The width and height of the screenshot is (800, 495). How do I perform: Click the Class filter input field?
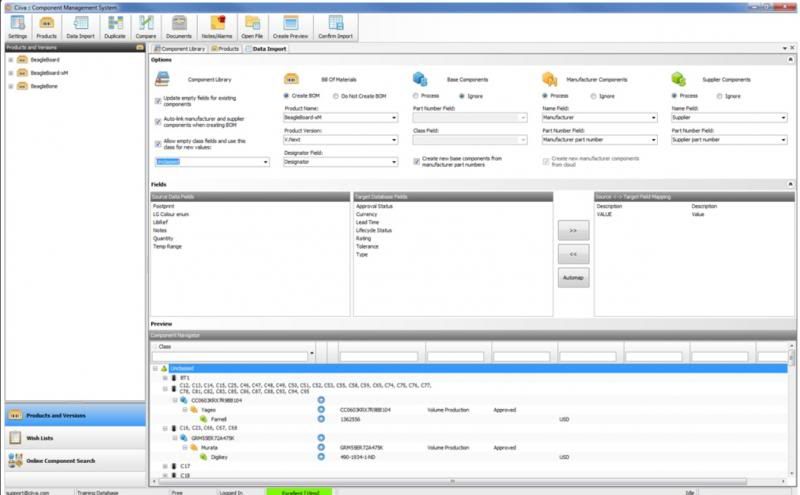(x=230, y=356)
